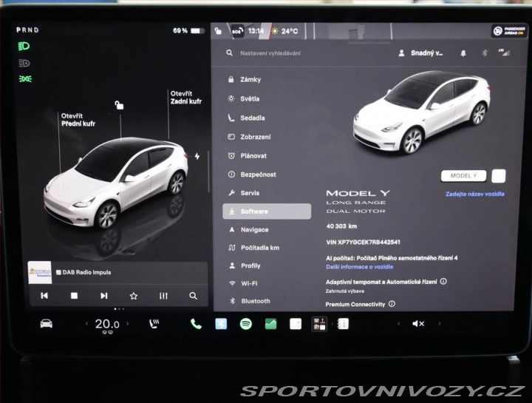The height and width of the screenshot is (403, 532).
Task: Open seat heater controls icon
Action: coord(154,324)
